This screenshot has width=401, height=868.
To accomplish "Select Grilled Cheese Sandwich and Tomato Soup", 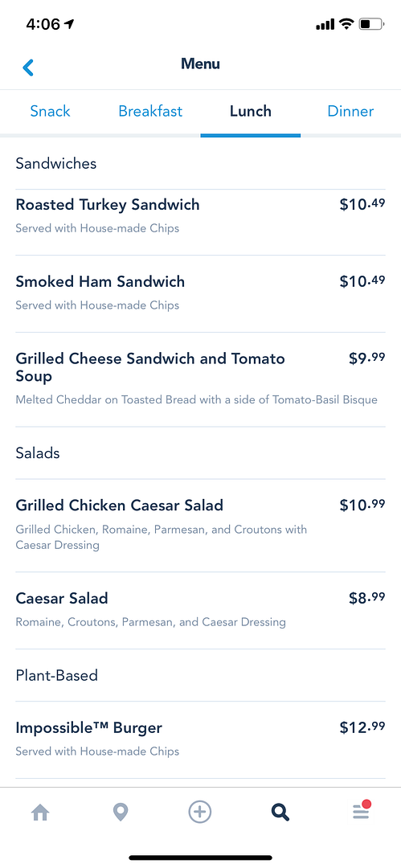I will point(201,379).
